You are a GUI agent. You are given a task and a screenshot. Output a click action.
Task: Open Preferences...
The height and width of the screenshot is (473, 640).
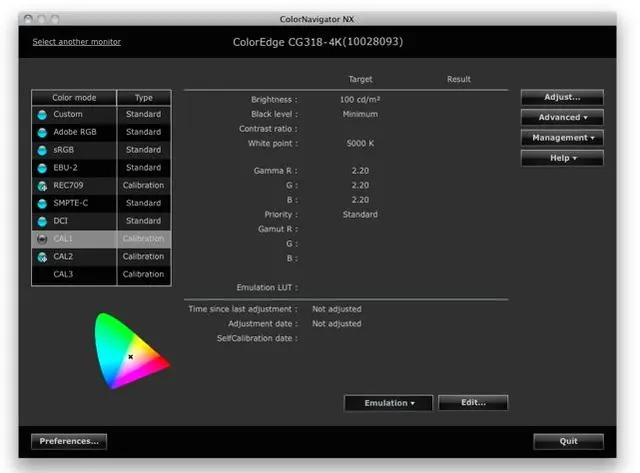point(69,441)
